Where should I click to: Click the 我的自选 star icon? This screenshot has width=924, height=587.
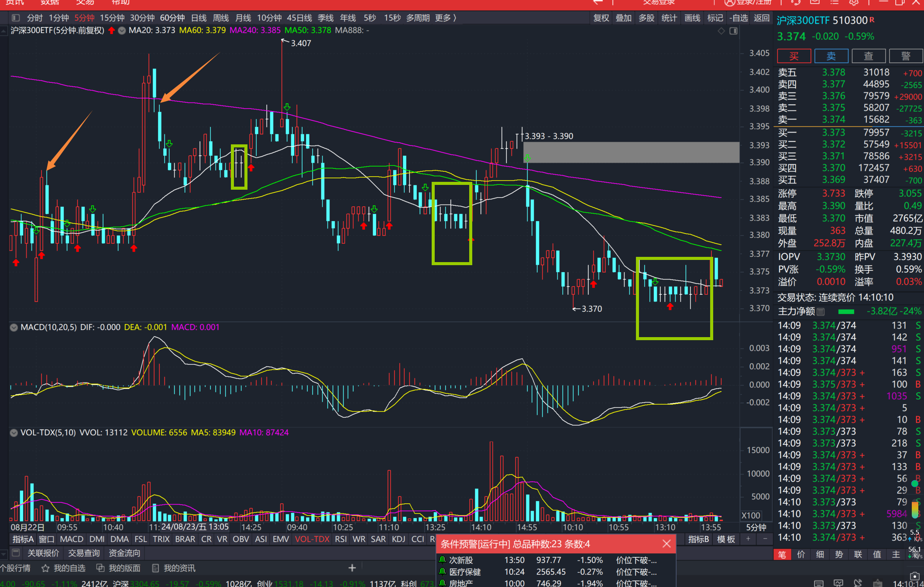tap(45, 568)
